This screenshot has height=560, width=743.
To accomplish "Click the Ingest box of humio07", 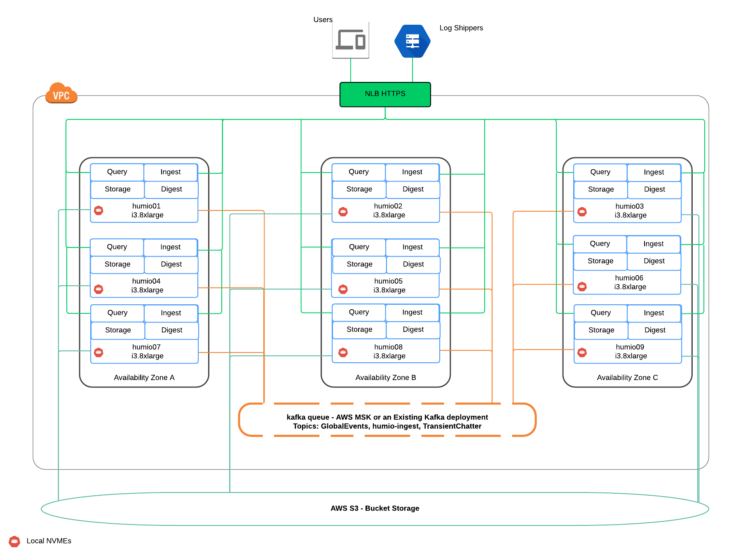I will [171, 313].
